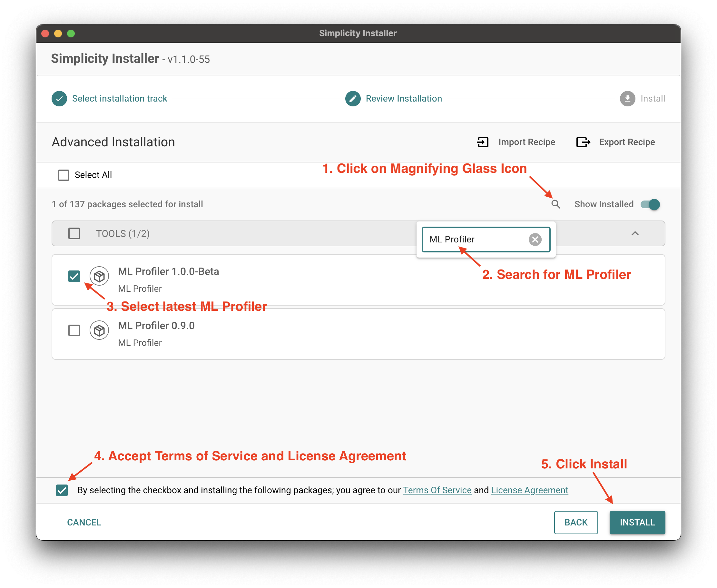Check the Select All checkbox
Screen dimensions: 717x588
[63, 175]
